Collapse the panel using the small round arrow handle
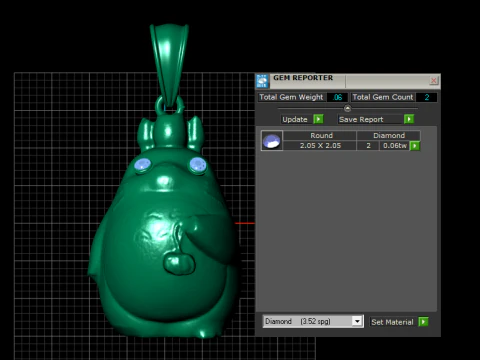480x360 pixels. coord(347,108)
